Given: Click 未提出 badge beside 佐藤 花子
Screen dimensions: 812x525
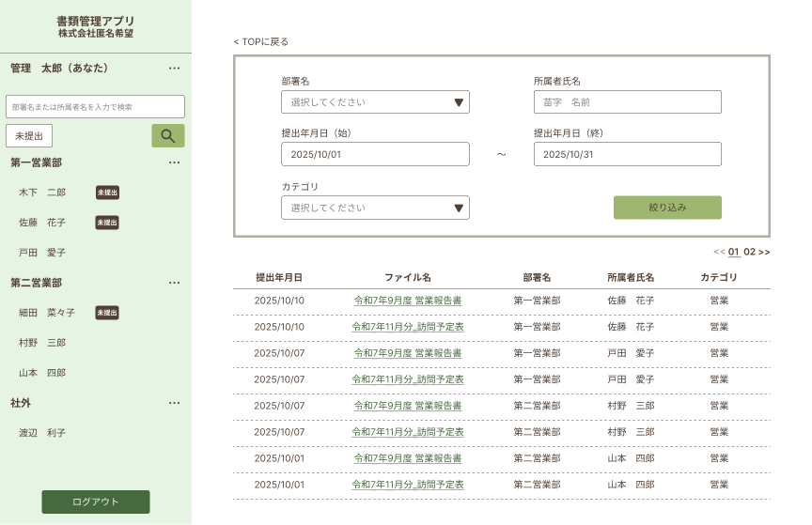Looking at the screenshot, I should (107, 223).
